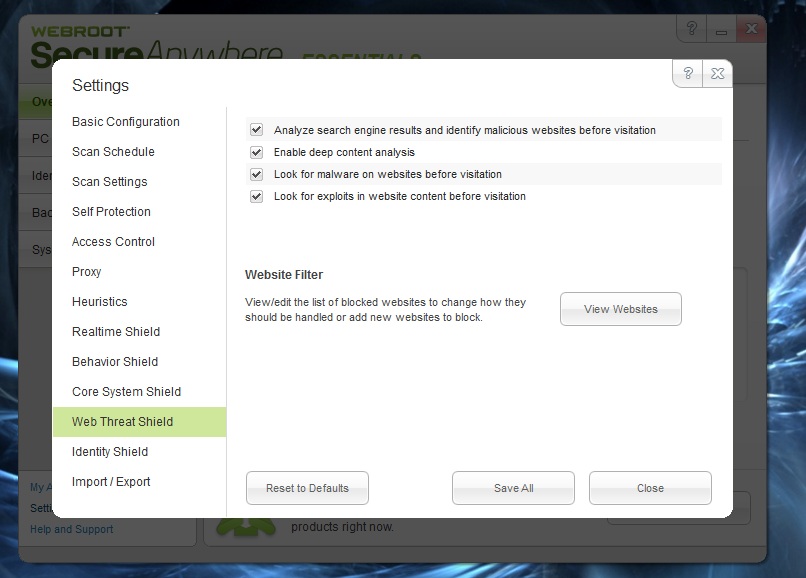Close the main Webroot window
Screen dimensions: 806x578
pos(751,28)
